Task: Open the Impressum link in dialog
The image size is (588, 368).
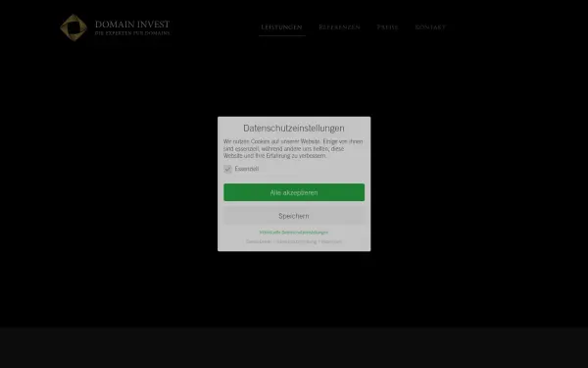Action: (x=331, y=241)
